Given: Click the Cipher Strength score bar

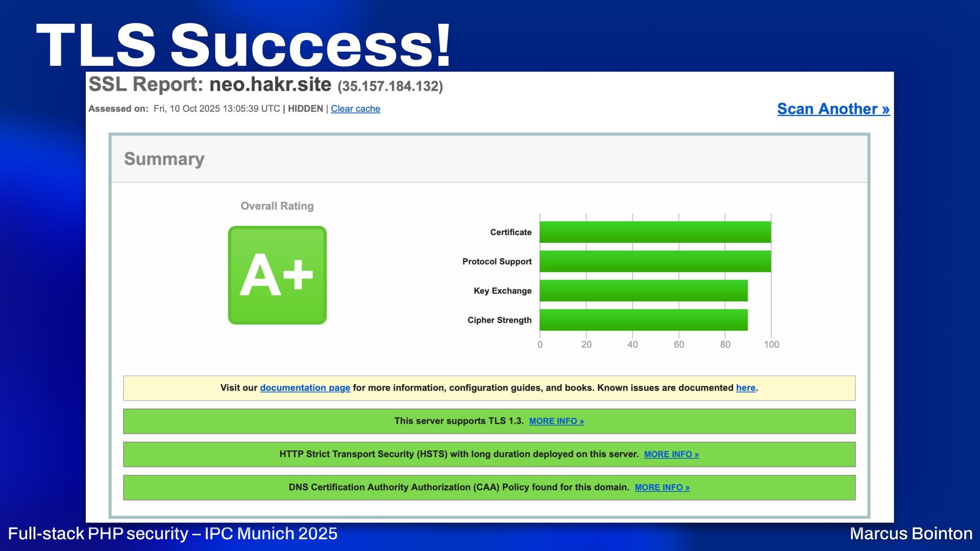Looking at the screenshot, I should pyautogui.click(x=643, y=320).
